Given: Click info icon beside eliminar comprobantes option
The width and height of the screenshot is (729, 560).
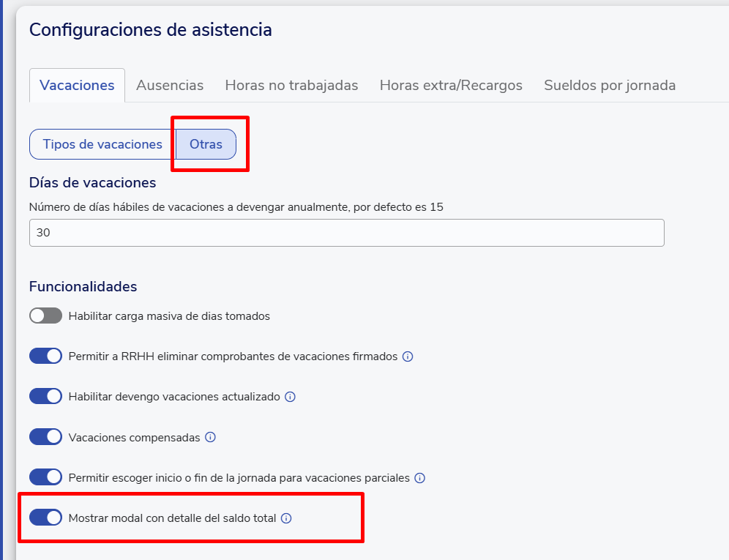Looking at the screenshot, I should coord(408,356).
